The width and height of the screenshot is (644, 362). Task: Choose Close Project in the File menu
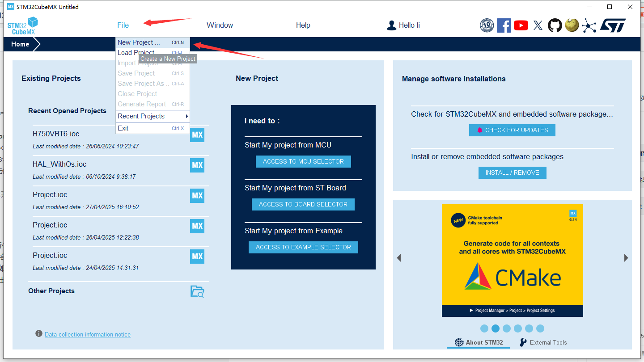[153, 94]
